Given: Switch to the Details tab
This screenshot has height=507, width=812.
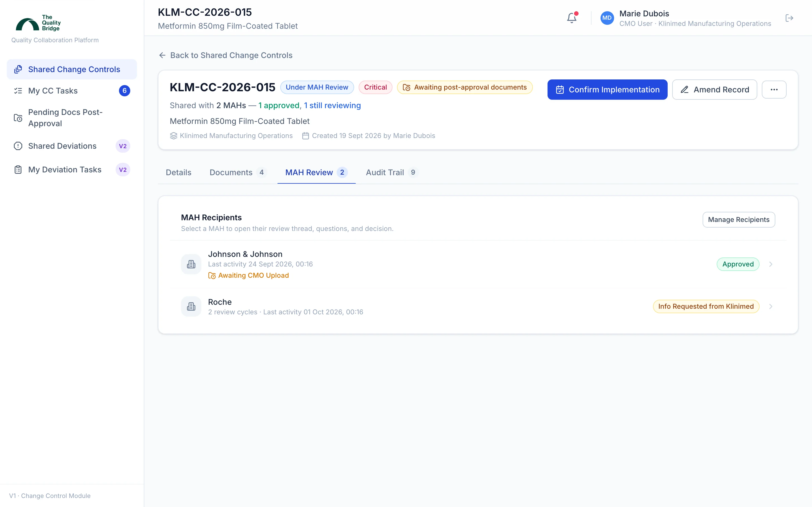Looking at the screenshot, I should 178,172.
